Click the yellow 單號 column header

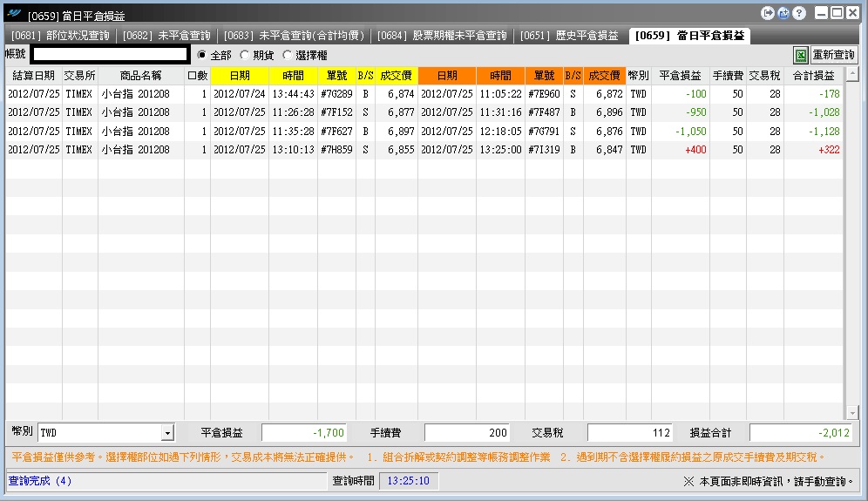pos(336,76)
